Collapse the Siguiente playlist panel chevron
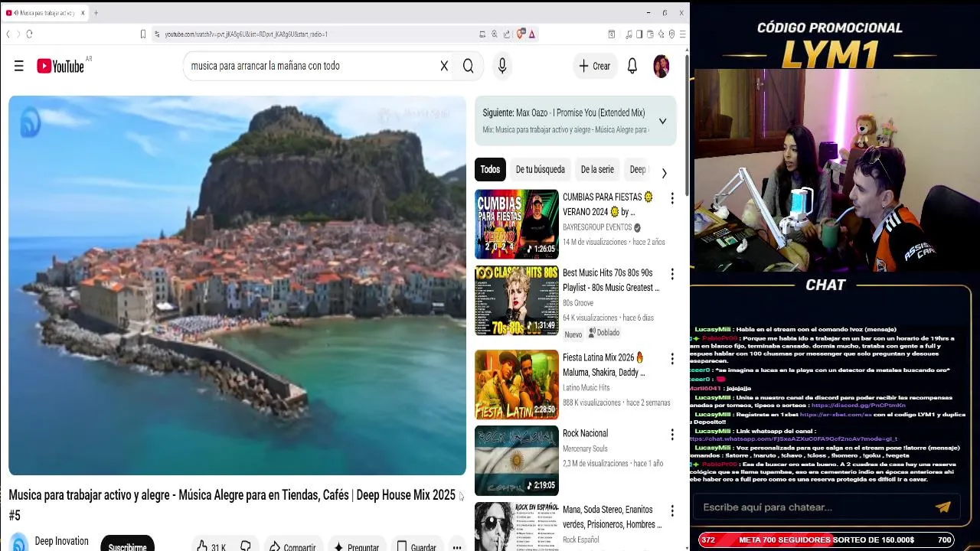Viewport: 980px width, 551px height. pos(662,121)
